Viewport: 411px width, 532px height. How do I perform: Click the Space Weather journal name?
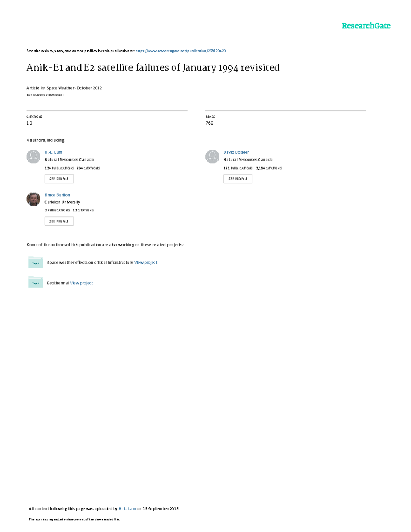click(x=60, y=88)
